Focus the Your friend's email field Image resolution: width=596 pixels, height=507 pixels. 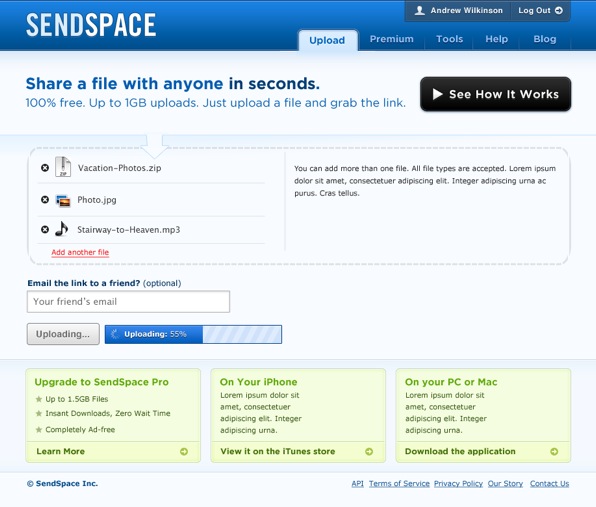[x=128, y=302]
